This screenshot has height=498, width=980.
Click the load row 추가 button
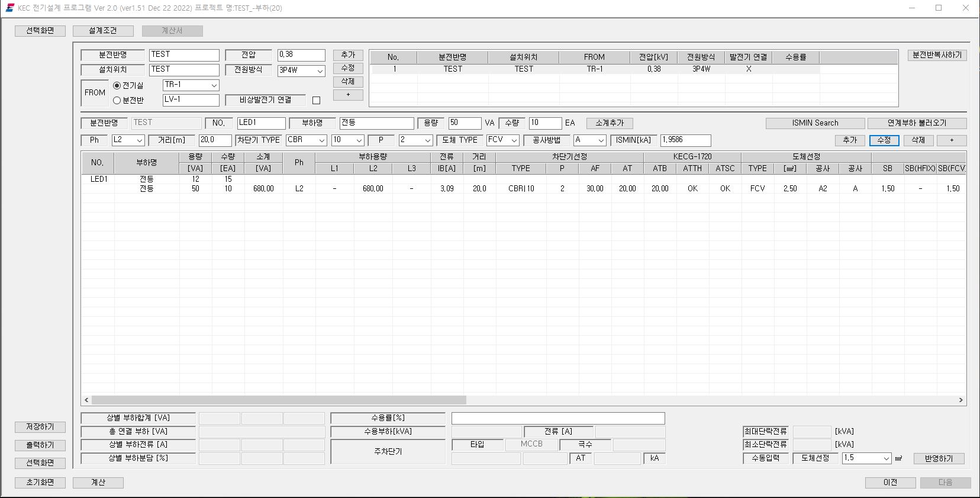pos(850,140)
